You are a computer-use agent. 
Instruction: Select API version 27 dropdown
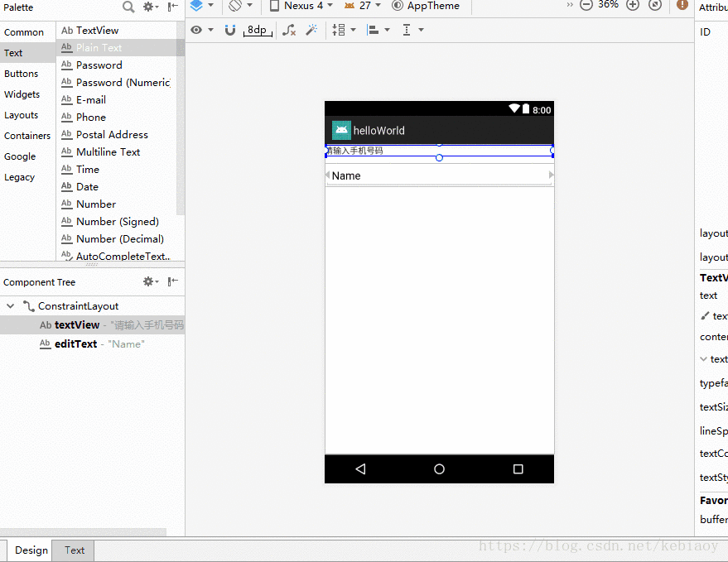(x=363, y=6)
